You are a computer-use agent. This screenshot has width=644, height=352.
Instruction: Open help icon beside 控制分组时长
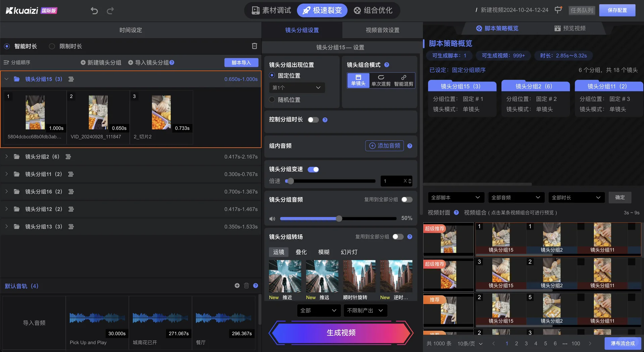point(325,120)
